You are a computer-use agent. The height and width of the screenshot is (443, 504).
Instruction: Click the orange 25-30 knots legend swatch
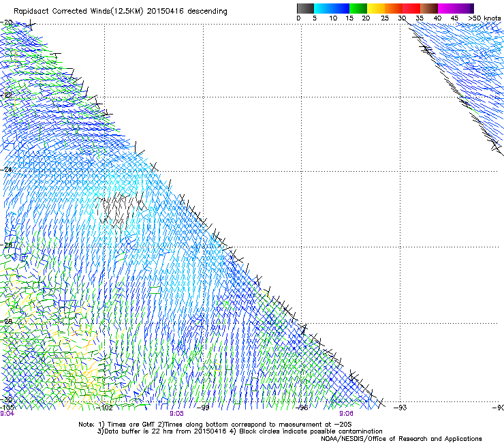tap(394, 8)
